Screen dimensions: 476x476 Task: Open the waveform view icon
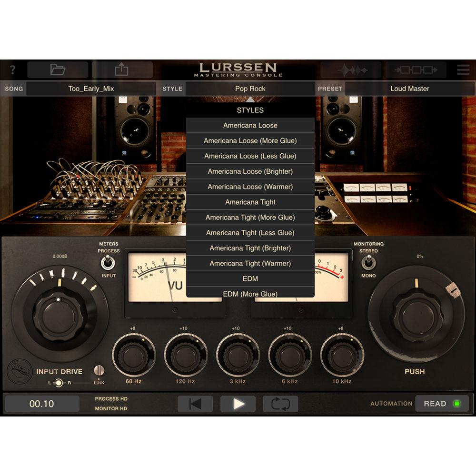(x=353, y=70)
